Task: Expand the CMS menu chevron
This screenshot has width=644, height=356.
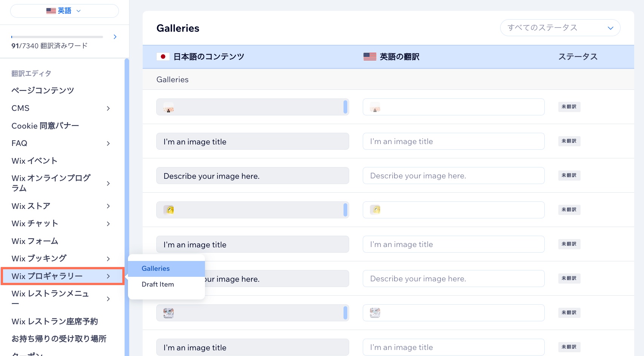Action: [108, 109]
